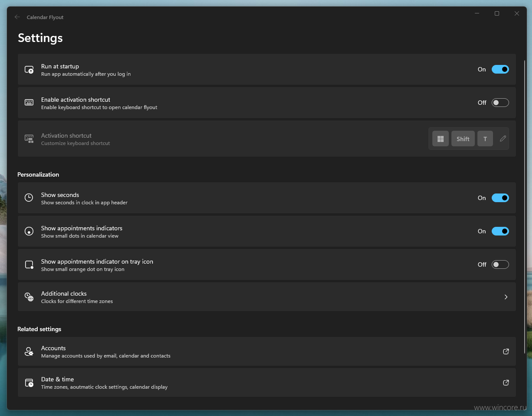
Task: Open Date & time via external link icon
Action: pos(506,383)
